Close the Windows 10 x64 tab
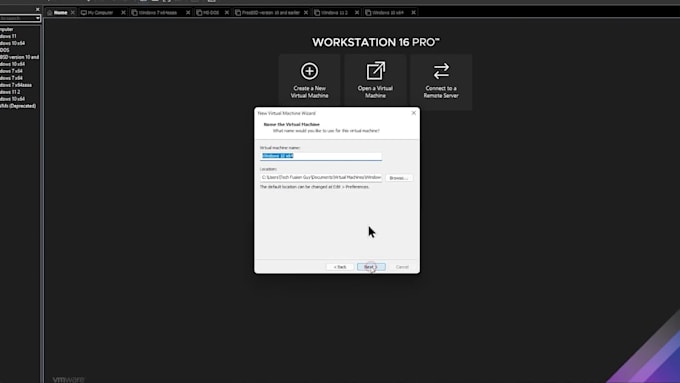The height and width of the screenshot is (383, 680). click(413, 13)
